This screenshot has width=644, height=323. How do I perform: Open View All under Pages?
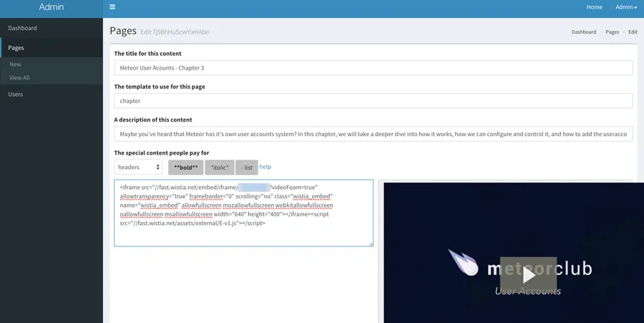[19, 77]
